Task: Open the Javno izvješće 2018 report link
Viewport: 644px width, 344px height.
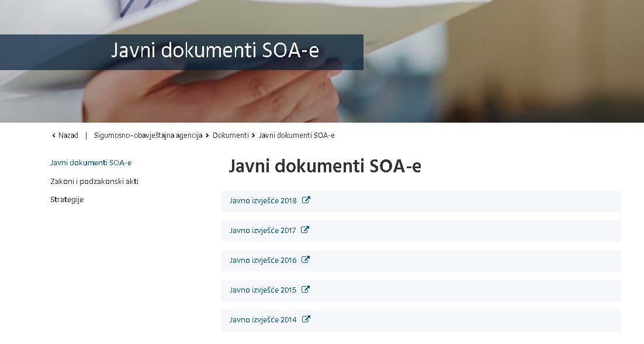Action: click(263, 201)
